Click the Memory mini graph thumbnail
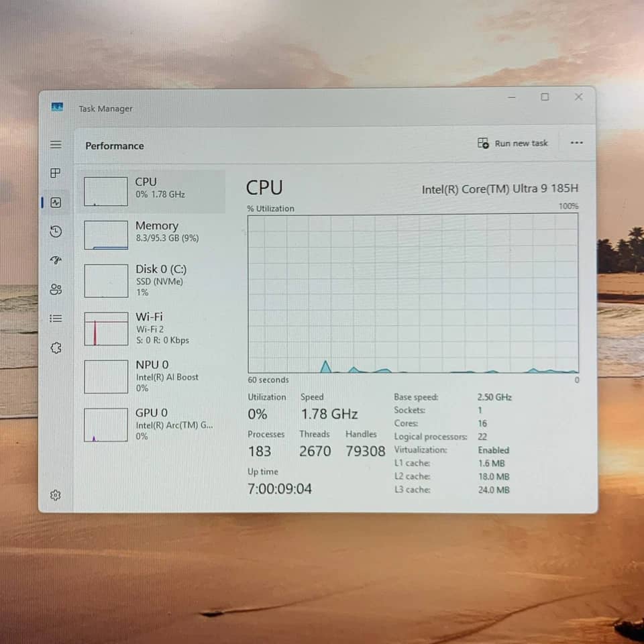This screenshot has width=644, height=644. pos(106,235)
